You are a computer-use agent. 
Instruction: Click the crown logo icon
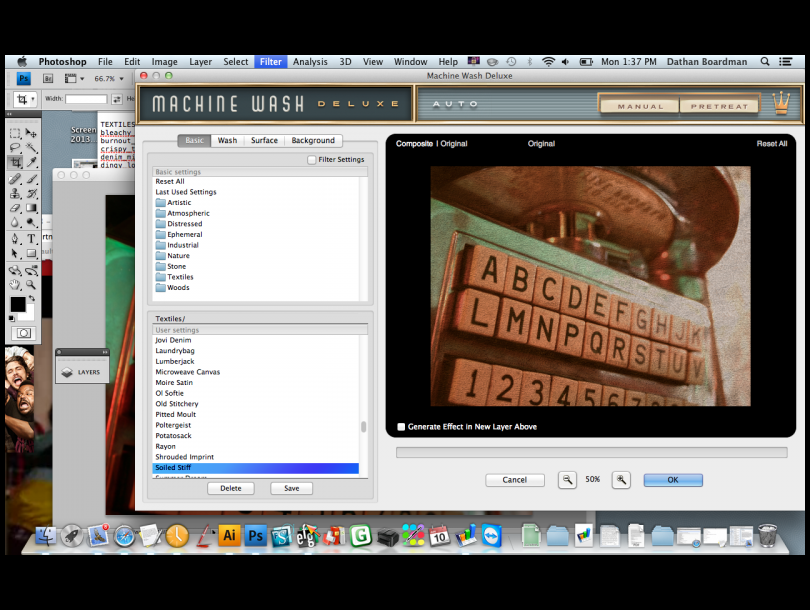[779, 104]
